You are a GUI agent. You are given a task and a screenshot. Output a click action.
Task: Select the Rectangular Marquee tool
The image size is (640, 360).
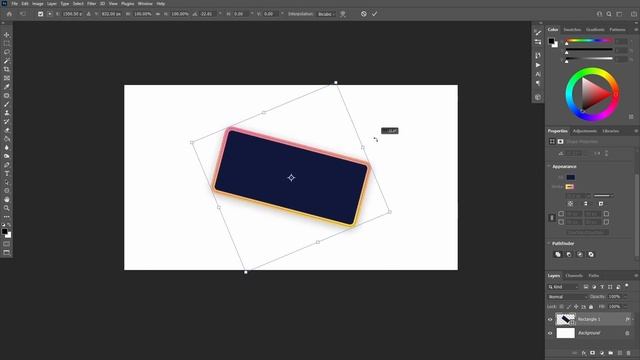point(7,44)
